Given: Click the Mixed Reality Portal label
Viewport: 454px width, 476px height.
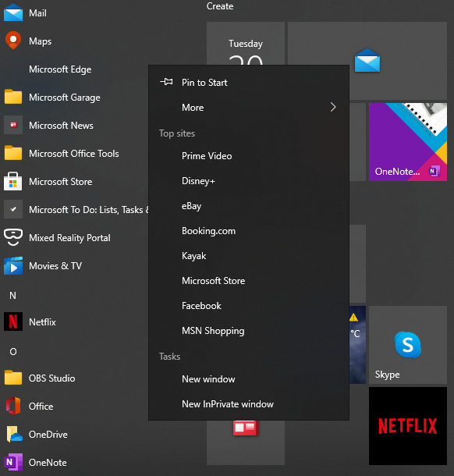Looking at the screenshot, I should coord(69,238).
